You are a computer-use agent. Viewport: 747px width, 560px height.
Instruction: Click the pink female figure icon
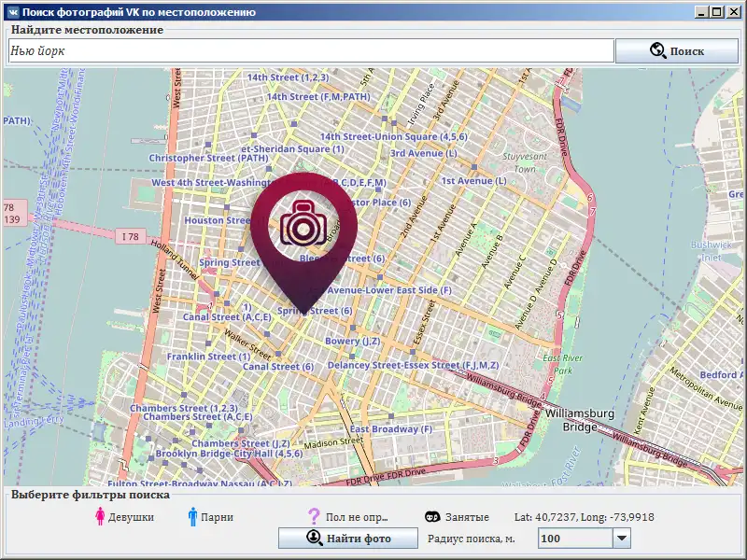(x=100, y=517)
